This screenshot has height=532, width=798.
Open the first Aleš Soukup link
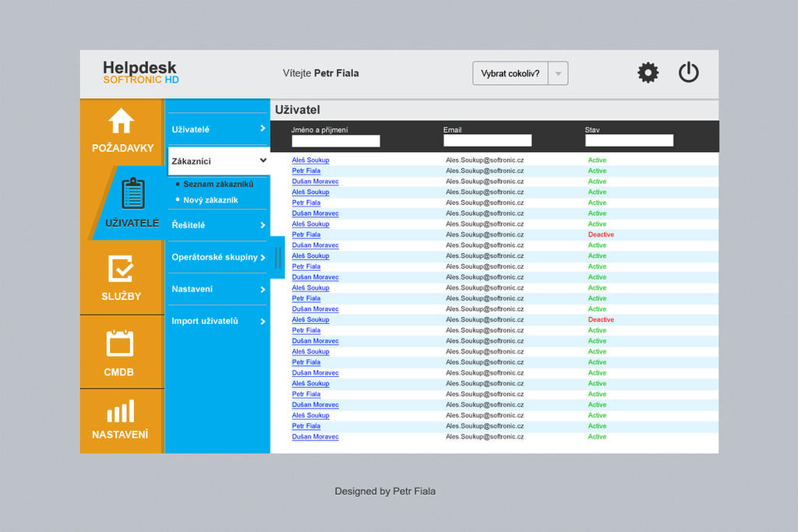pos(310,160)
